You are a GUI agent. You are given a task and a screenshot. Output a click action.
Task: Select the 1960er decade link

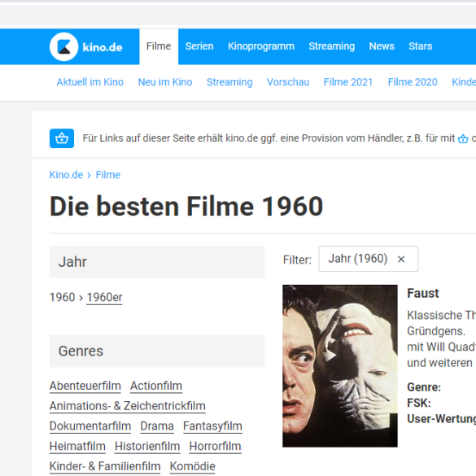pyautogui.click(x=104, y=297)
